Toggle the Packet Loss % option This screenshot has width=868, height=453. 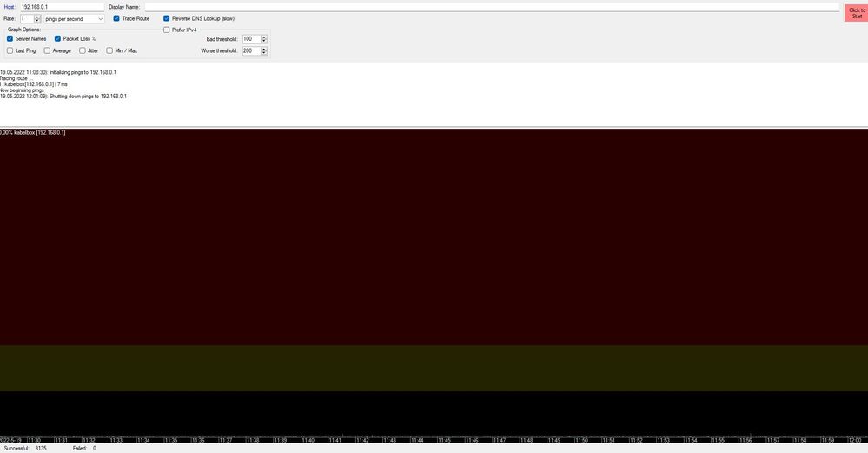[x=57, y=39]
